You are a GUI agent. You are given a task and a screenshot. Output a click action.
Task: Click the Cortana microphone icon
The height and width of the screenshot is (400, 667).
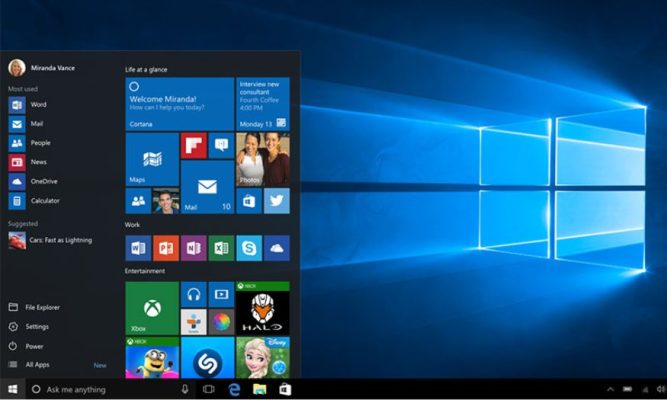pyautogui.click(x=184, y=388)
